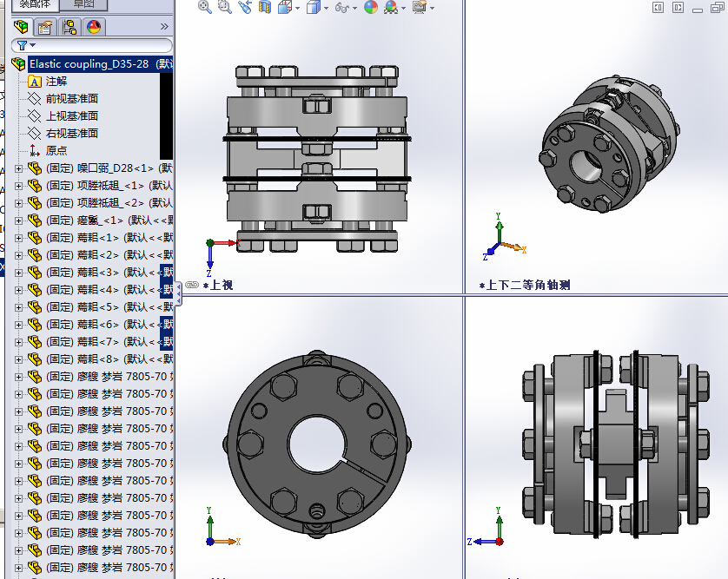This screenshot has height=579, width=728.
Task: Select the 注解 annotations item
Action: pyautogui.click(x=56, y=82)
